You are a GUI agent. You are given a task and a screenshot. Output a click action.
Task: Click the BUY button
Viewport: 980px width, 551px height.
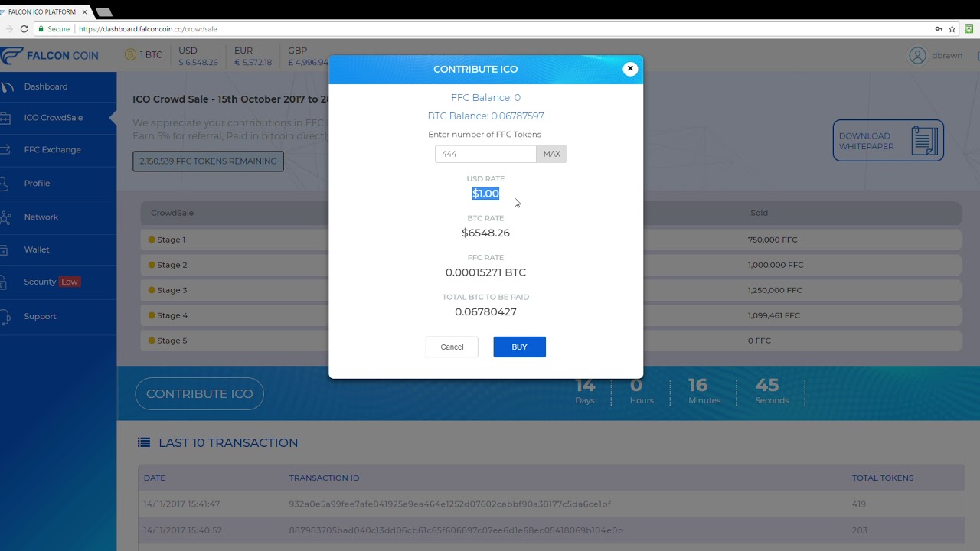[x=519, y=347]
